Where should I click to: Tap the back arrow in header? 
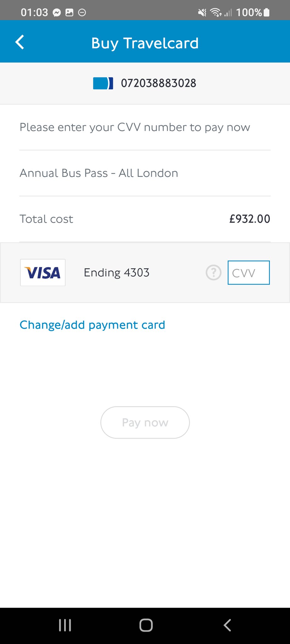(x=20, y=42)
